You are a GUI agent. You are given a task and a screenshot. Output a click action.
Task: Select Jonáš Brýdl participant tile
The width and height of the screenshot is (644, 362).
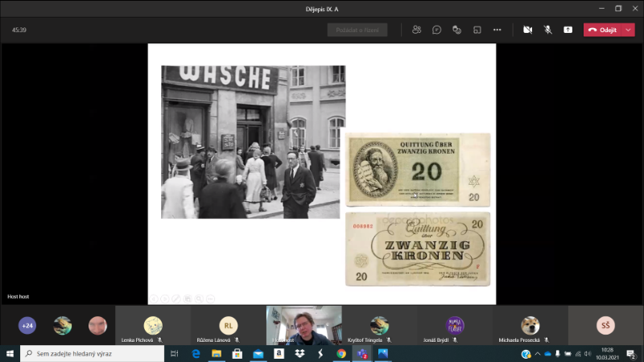point(455,326)
